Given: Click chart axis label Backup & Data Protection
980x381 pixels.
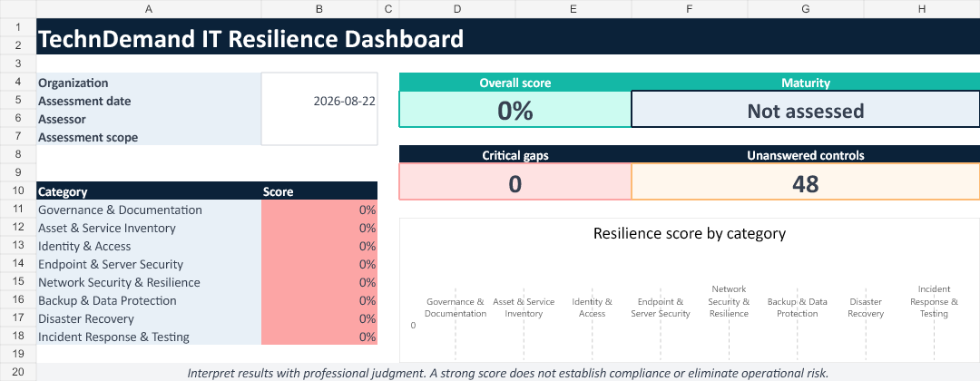Looking at the screenshot, I should pyautogui.click(x=798, y=308).
